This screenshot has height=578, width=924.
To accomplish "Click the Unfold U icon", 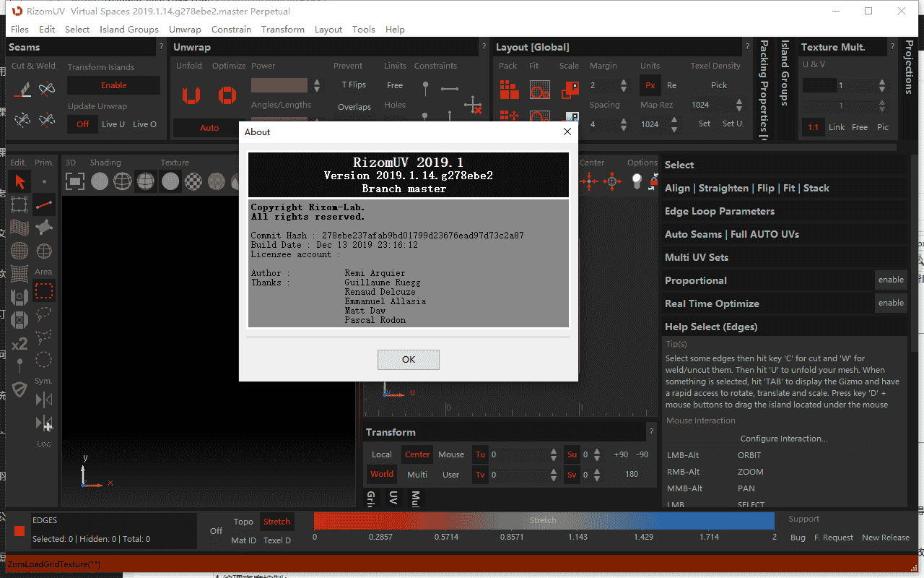I will (191, 95).
